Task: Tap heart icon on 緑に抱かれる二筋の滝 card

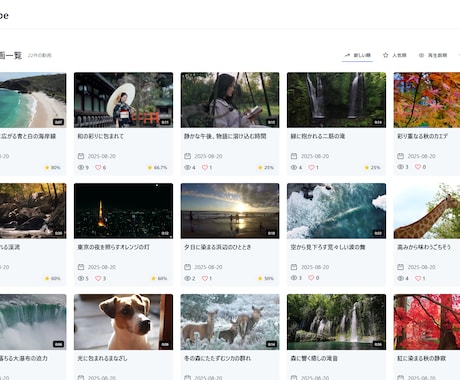Action: click(311, 167)
